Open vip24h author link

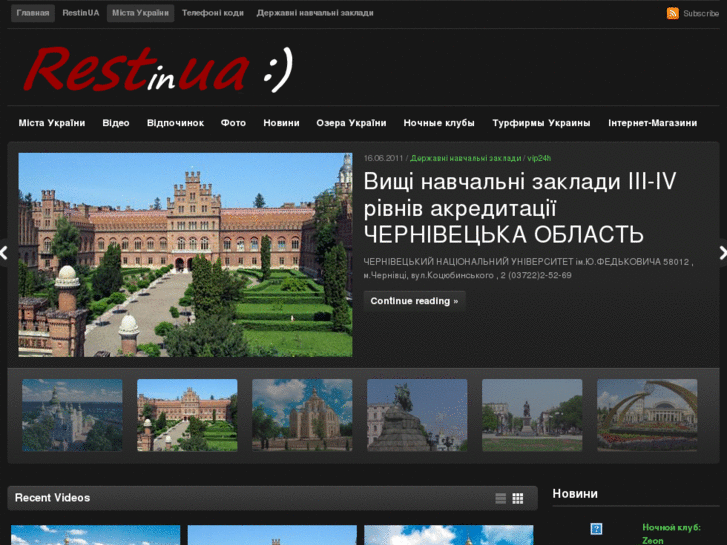point(539,158)
